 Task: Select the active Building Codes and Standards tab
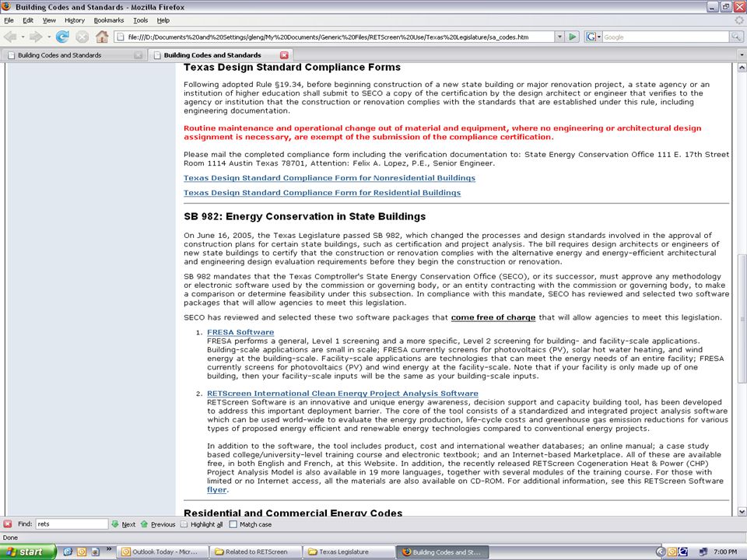pyautogui.click(x=219, y=55)
